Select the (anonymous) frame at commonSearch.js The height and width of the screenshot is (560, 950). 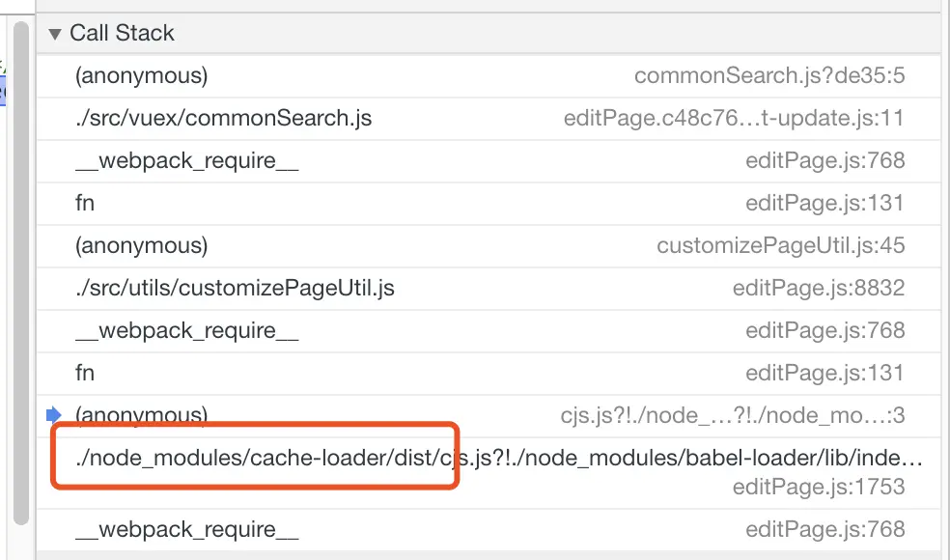(141, 75)
